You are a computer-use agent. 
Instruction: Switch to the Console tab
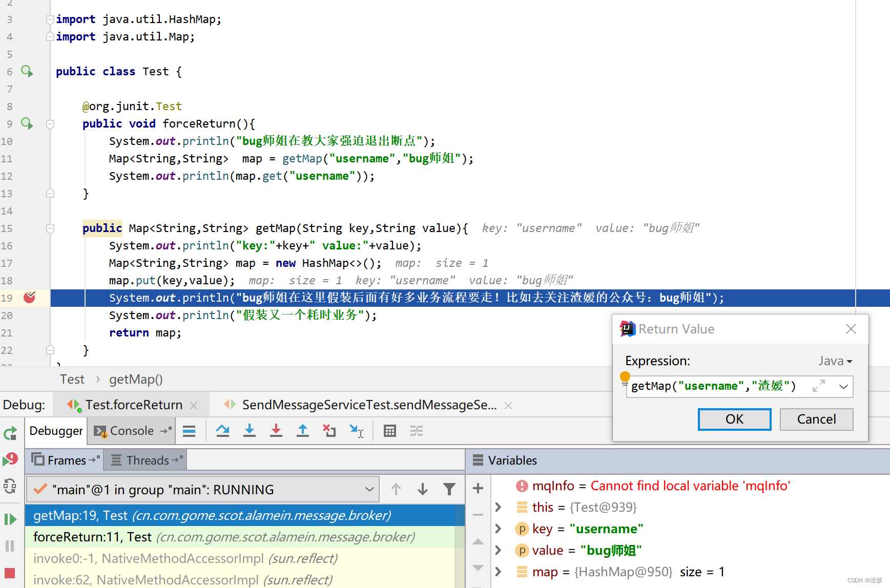pos(131,431)
